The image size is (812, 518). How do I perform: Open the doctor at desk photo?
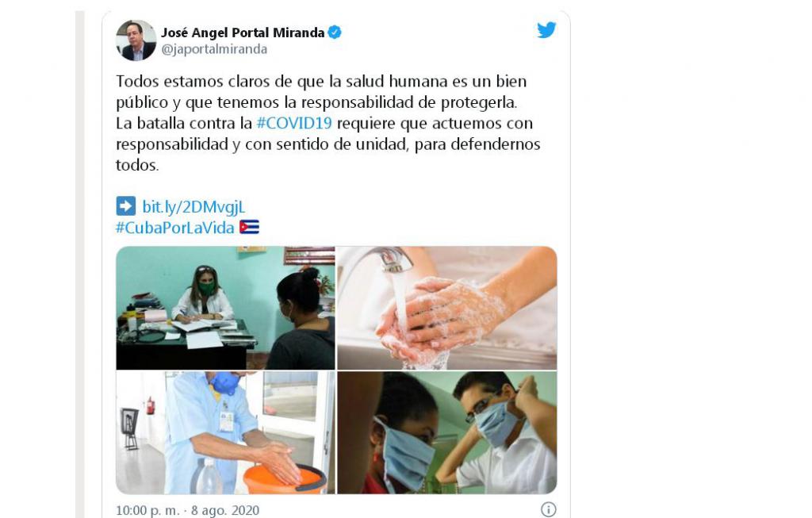[x=225, y=308]
